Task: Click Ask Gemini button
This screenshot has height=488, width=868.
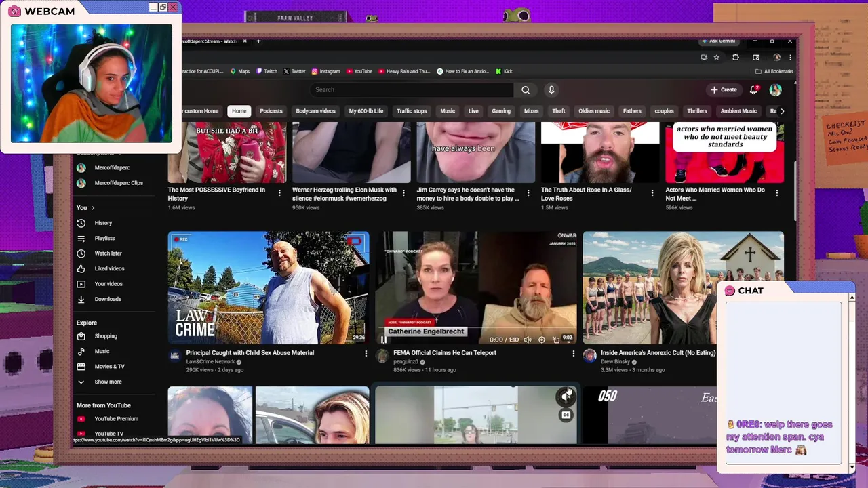Action: (x=718, y=41)
